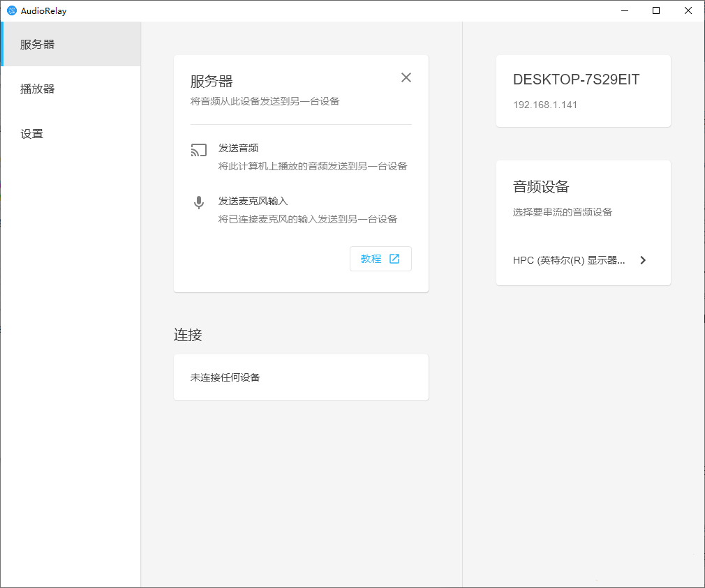
Task: Click the 选择要串流的音频设备 description
Action: 563,212
